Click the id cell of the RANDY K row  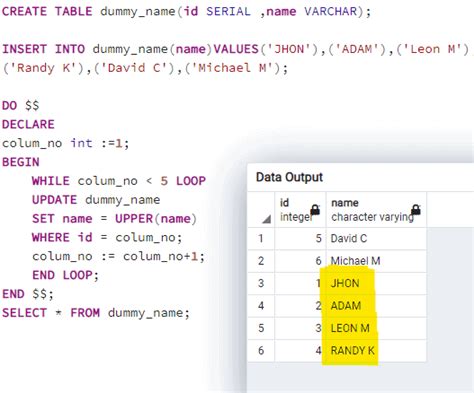click(x=300, y=350)
